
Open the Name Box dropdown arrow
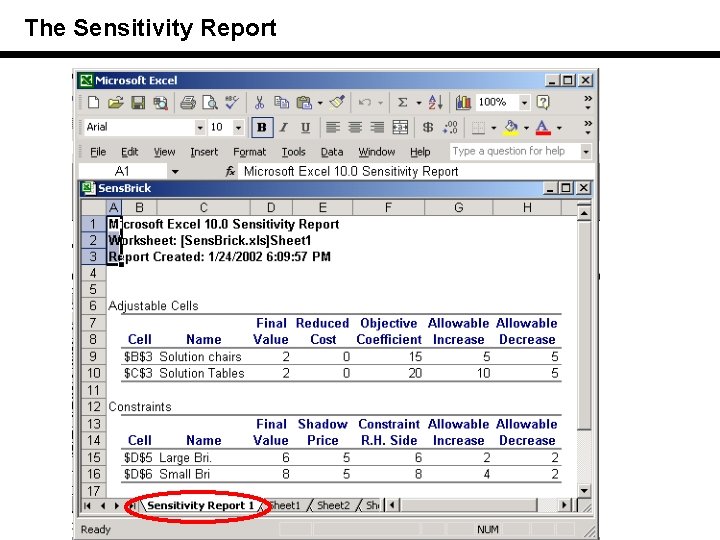point(175,172)
